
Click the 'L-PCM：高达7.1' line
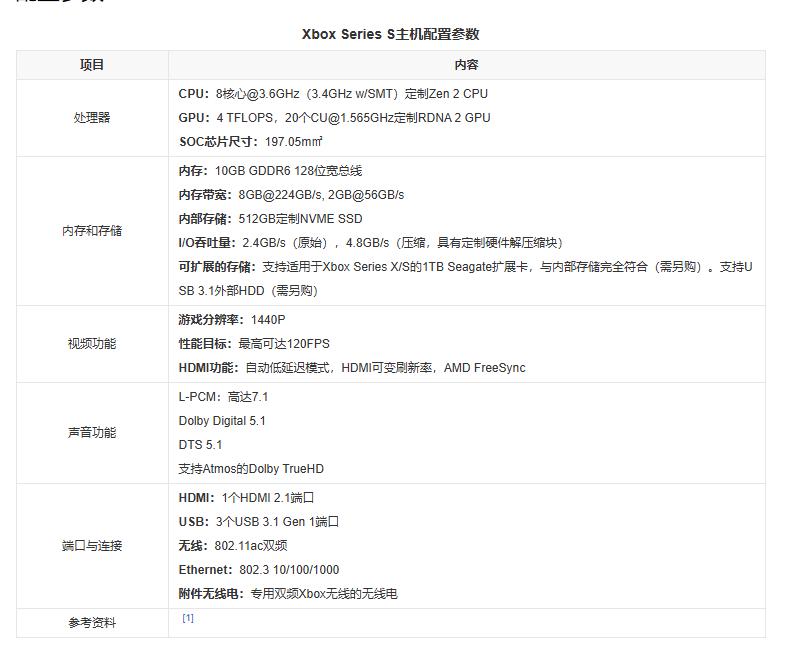click(223, 397)
